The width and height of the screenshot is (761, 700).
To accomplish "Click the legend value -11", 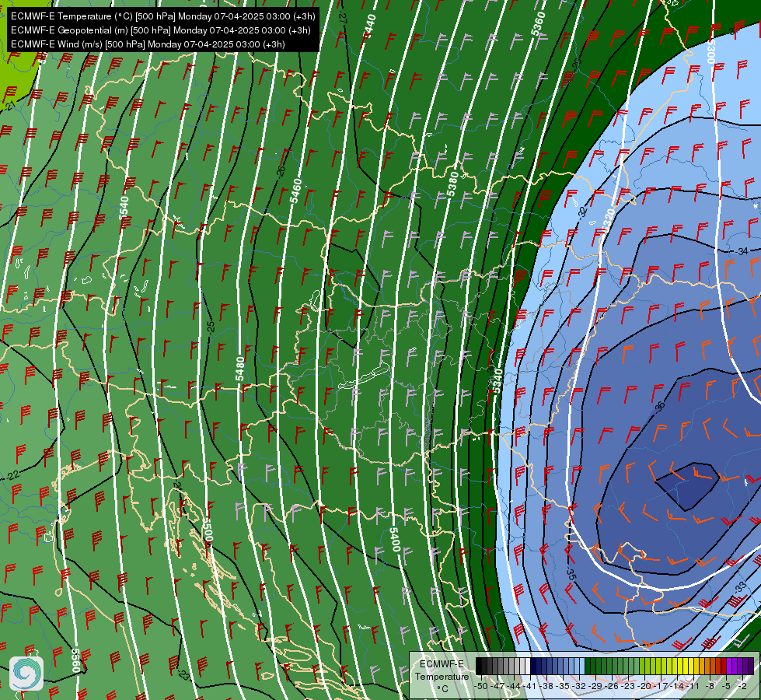I will click(x=693, y=686).
